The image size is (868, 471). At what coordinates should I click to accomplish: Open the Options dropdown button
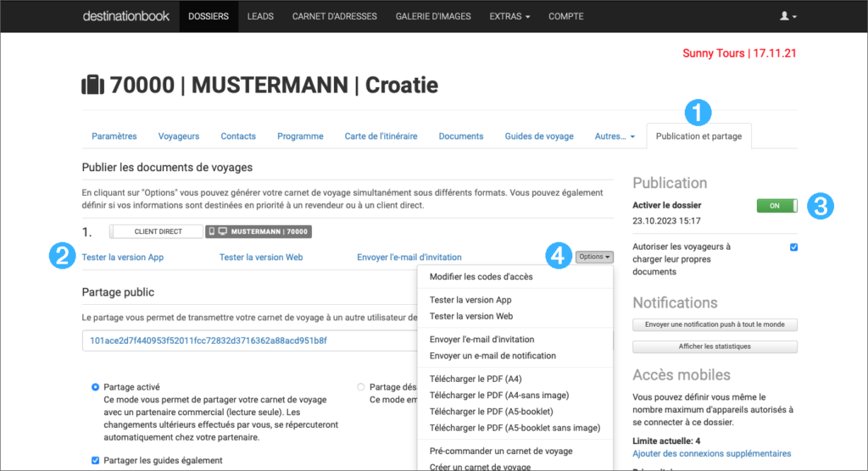(594, 257)
